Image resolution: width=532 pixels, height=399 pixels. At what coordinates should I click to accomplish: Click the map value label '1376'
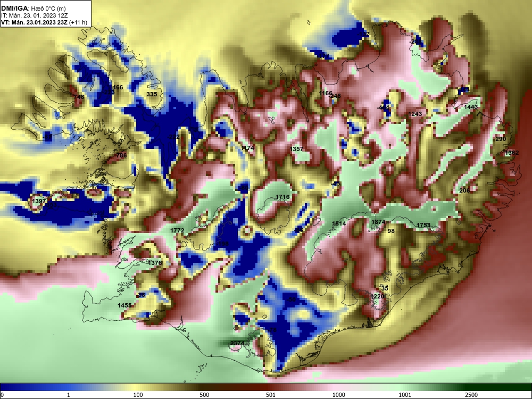pyautogui.click(x=155, y=263)
